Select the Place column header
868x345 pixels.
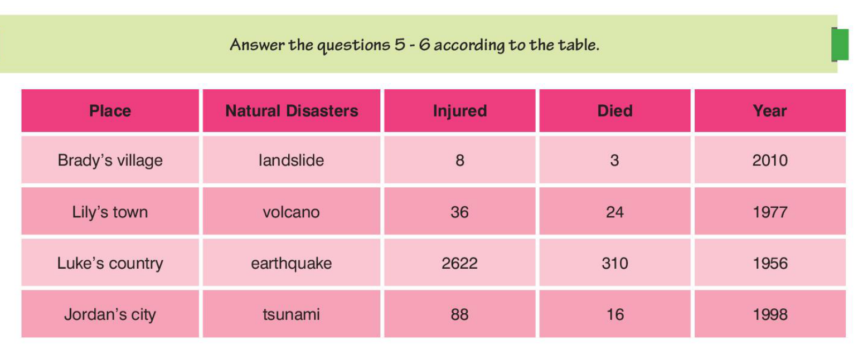pos(110,111)
